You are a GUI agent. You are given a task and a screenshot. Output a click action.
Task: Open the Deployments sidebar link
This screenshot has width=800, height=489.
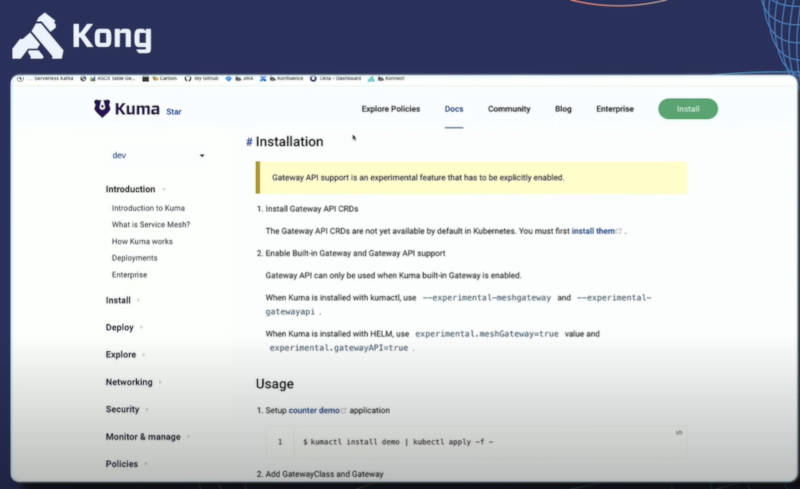(134, 258)
